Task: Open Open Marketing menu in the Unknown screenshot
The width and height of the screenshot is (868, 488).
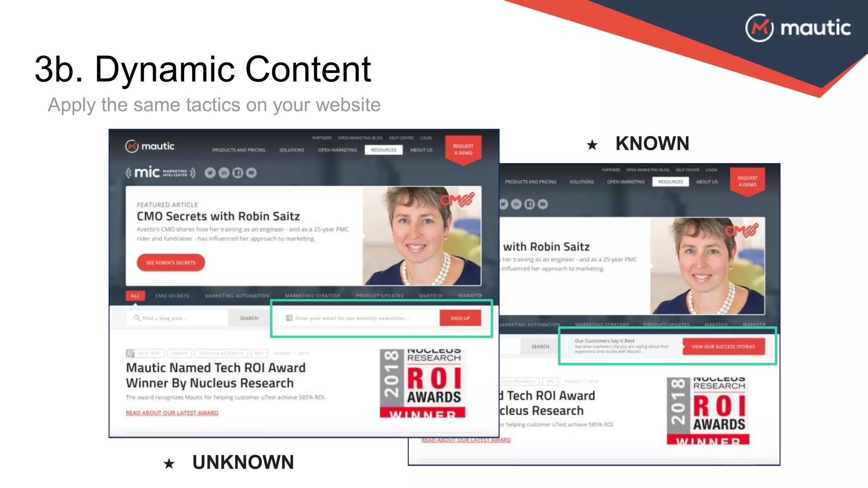Action: pos(337,150)
